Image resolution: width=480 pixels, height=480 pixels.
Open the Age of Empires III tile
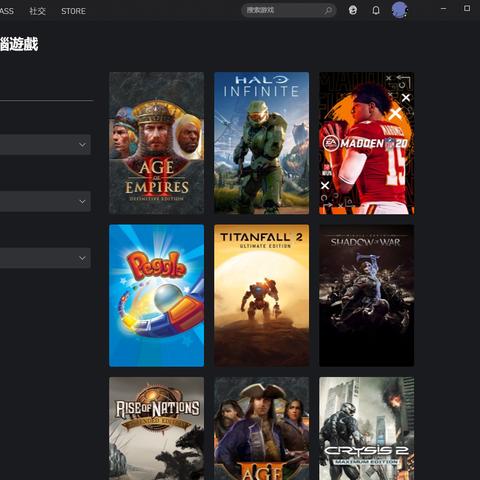262,428
